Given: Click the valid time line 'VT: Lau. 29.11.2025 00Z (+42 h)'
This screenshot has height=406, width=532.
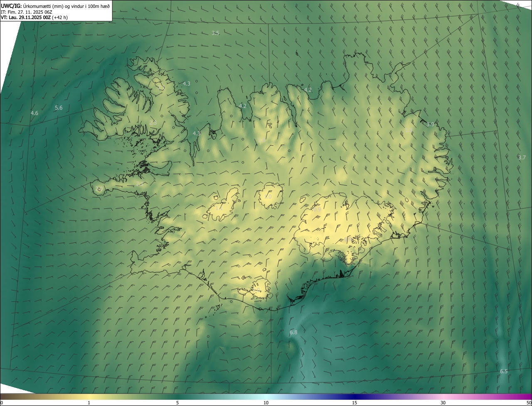Looking at the screenshot, I should click(x=34, y=17).
